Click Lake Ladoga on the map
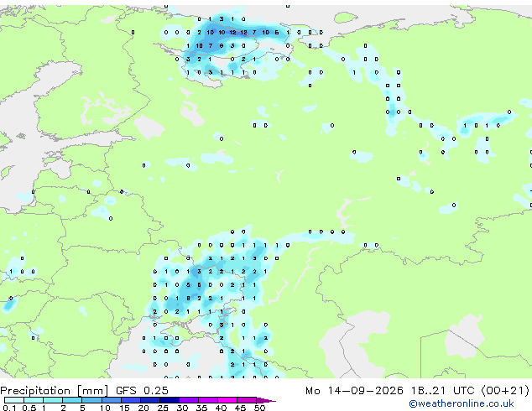Viewport: 532px width, 411px height. (x=149, y=127)
